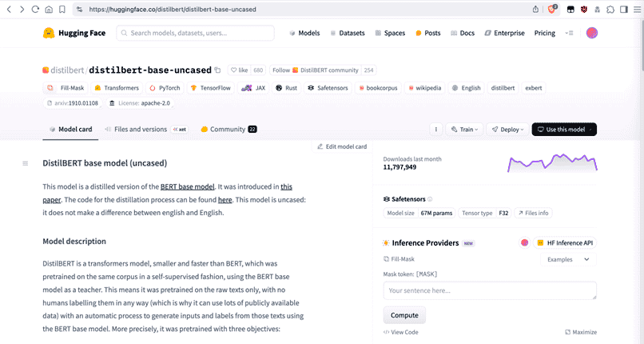
Task: Click the View Code link
Action: tap(400, 332)
